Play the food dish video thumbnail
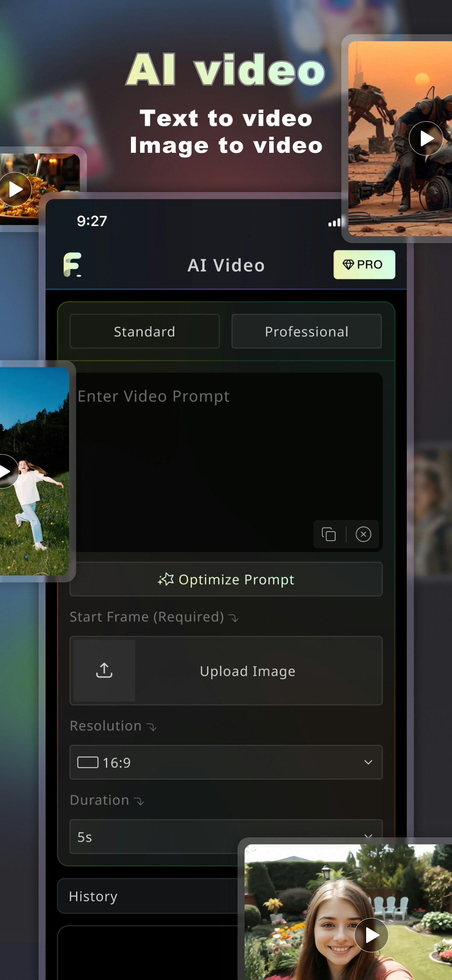The height and width of the screenshot is (980, 452). (15, 189)
